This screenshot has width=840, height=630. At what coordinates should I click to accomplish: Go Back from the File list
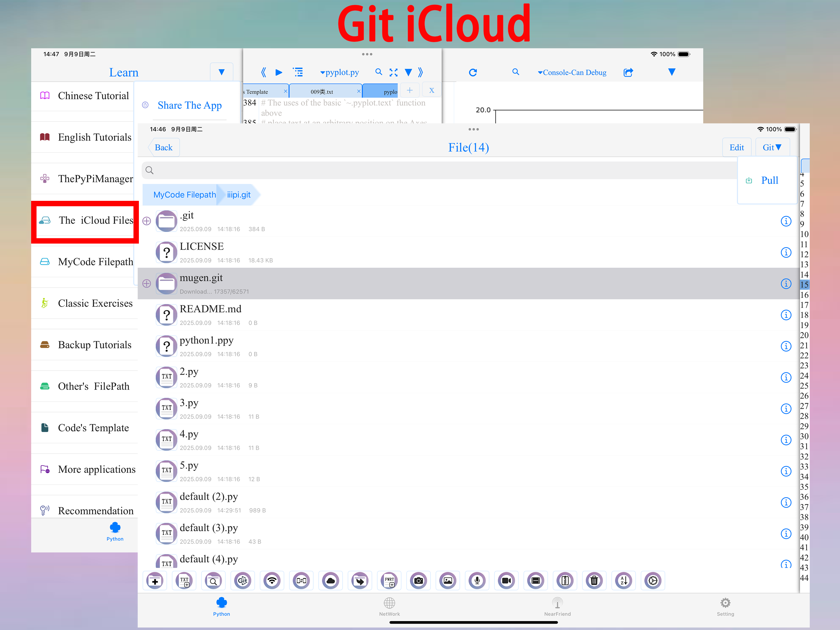point(164,147)
